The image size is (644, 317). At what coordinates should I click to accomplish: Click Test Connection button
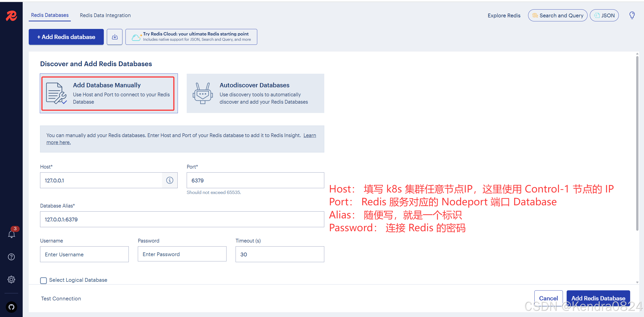(x=61, y=299)
